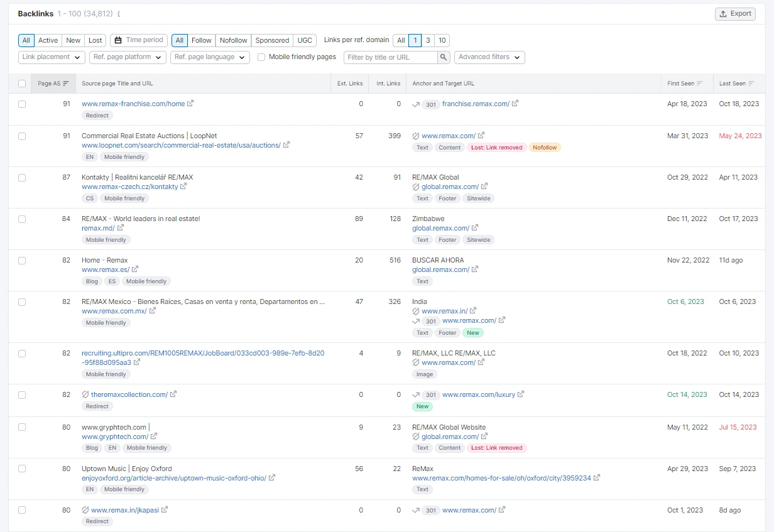Select the Active backlinks tab
Image resolution: width=774 pixels, height=532 pixels.
tap(48, 40)
